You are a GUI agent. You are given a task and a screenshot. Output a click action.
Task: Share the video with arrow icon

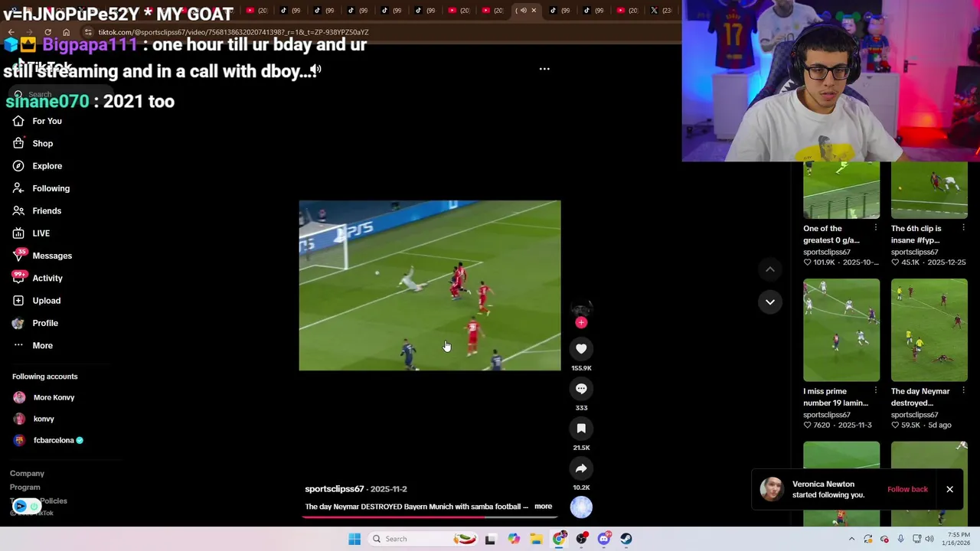click(x=581, y=468)
